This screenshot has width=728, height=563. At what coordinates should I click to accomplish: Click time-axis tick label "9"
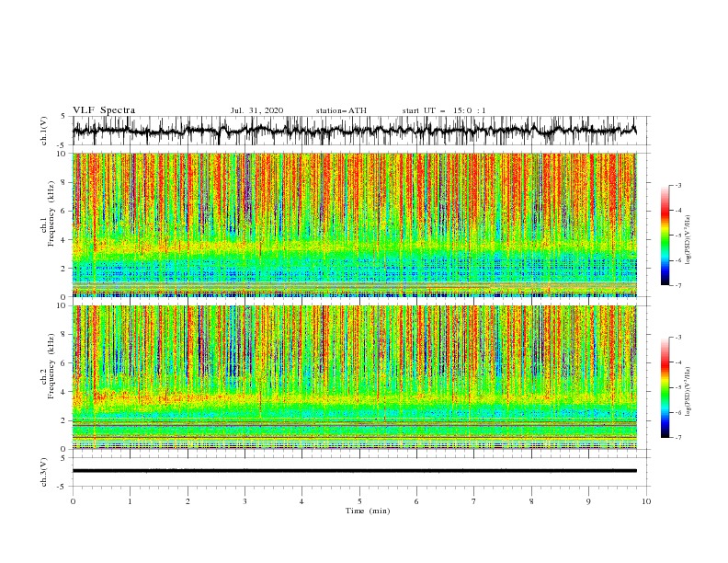588,501
